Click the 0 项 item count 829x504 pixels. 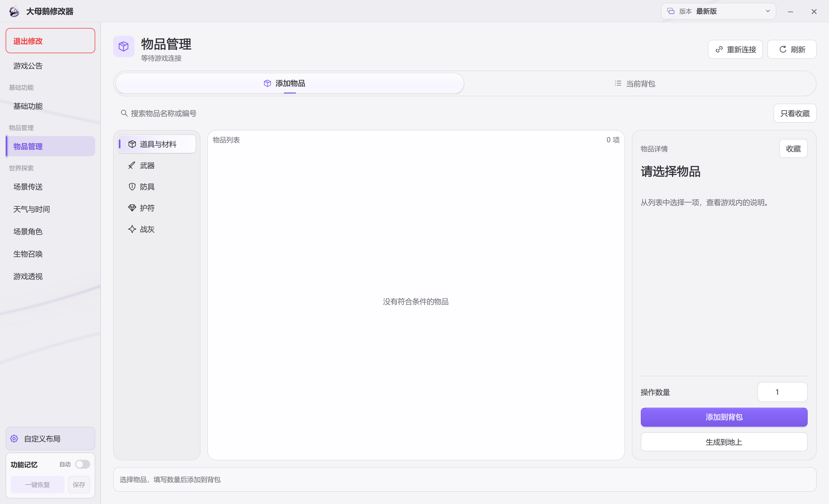[613, 140]
